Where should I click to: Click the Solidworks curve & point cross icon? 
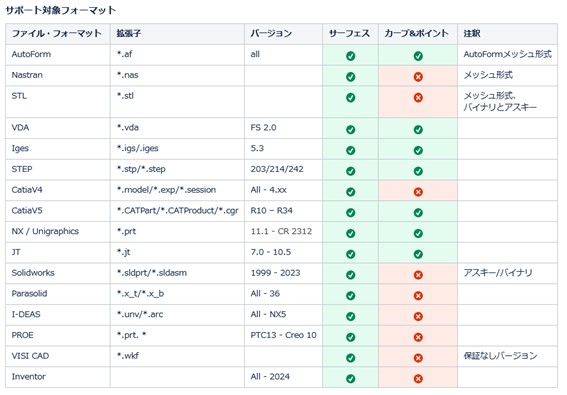(x=418, y=275)
